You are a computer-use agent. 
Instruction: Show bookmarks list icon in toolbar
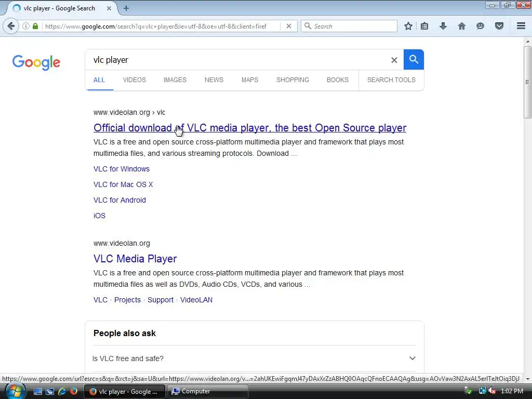[x=424, y=26]
